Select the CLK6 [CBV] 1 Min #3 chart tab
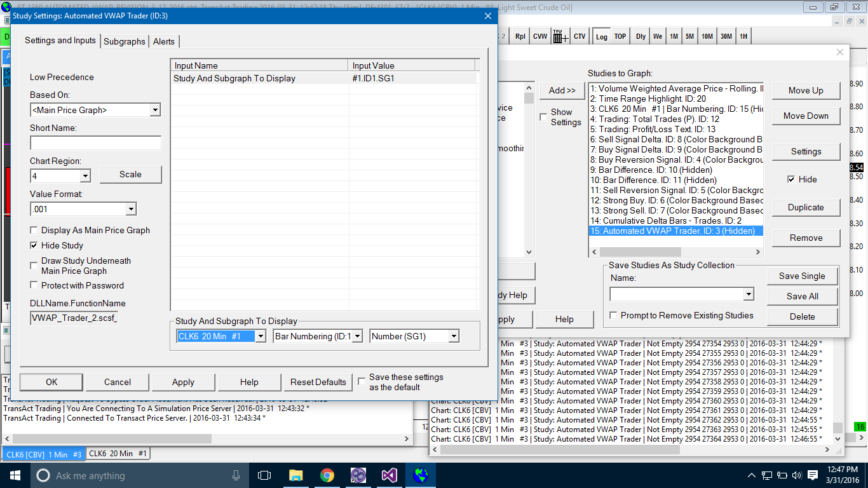 (44, 454)
